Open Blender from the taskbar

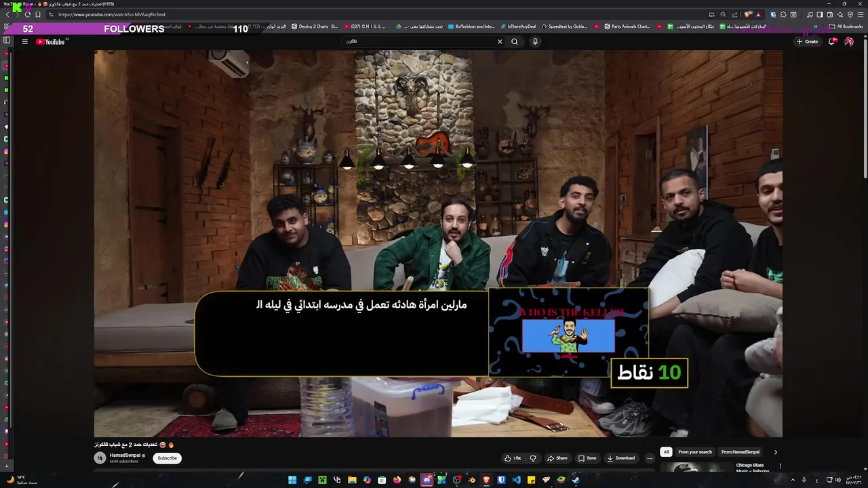click(471, 480)
